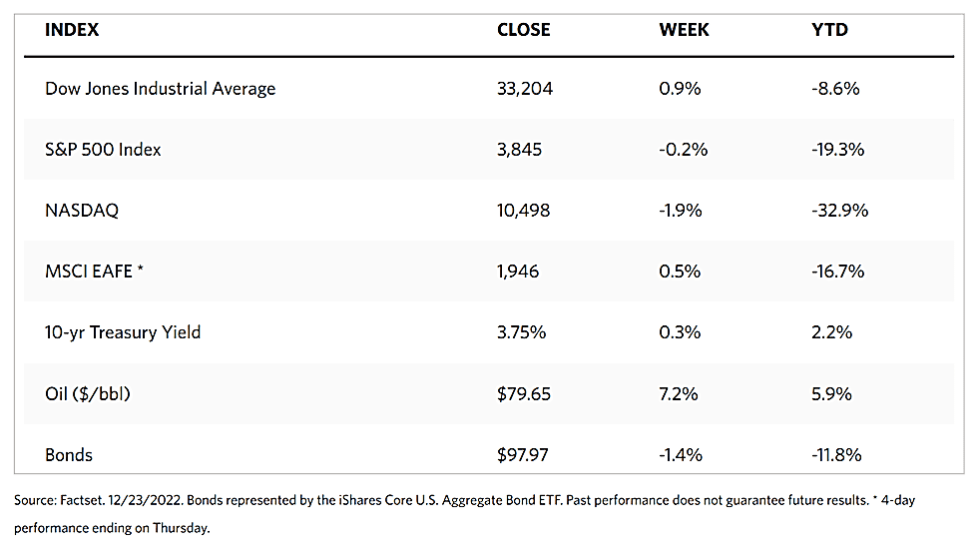Click the WEEK column header
Image resolution: width=980 pixels, height=554 pixels.
click(x=684, y=30)
